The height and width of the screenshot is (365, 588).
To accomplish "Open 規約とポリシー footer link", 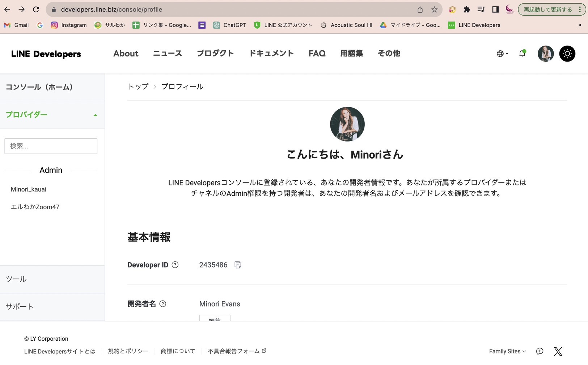I will 128,351.
